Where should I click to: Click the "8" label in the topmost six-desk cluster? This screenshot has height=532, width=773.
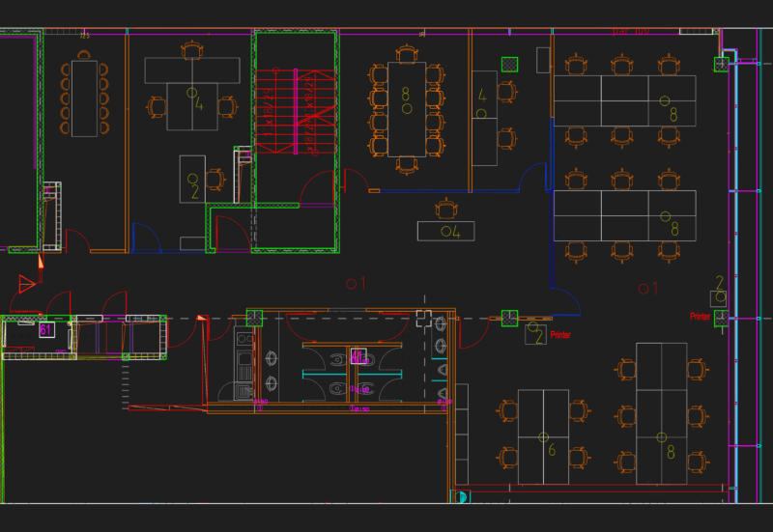673,115
